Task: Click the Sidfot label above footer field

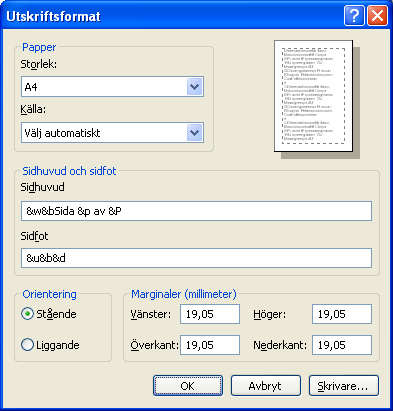Action: point(34,236)
